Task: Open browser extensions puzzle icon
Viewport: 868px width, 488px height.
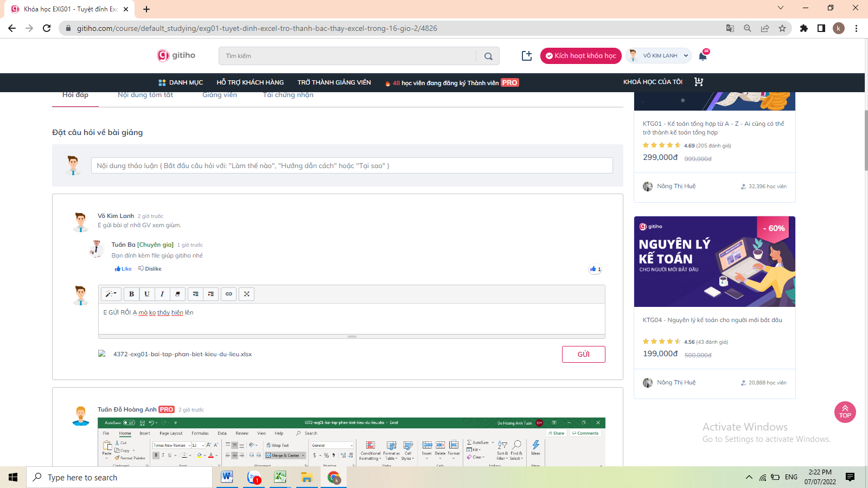Action: [804, 28]
